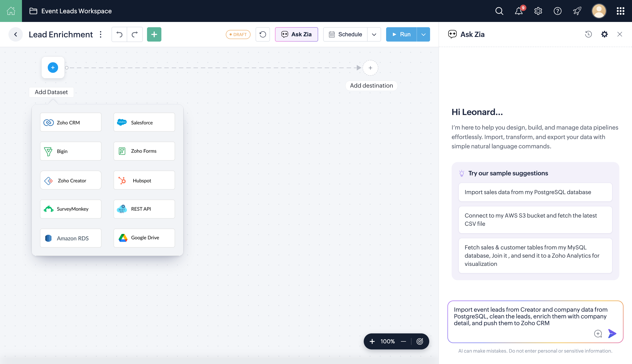Open notifications bell
The height and width of the screenshot is (364, 632).
(519, 11)
